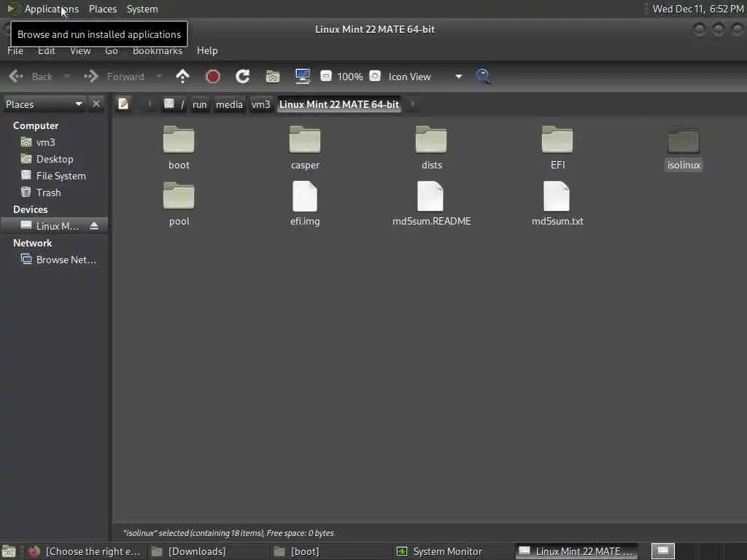Click the clock showing Wed Dec 11
747x560 pixels.
pyautogui.click(x=698, y=9)
